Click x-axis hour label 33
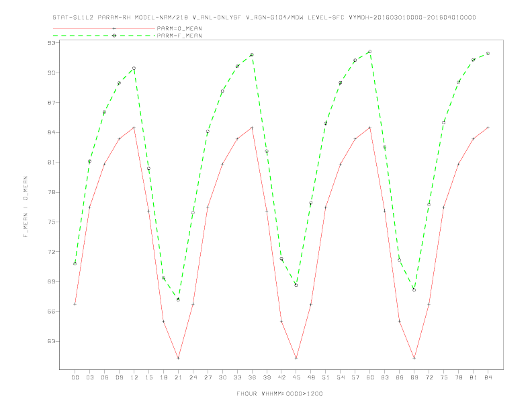This screenshot has height=411, width=532. (237, 377)
